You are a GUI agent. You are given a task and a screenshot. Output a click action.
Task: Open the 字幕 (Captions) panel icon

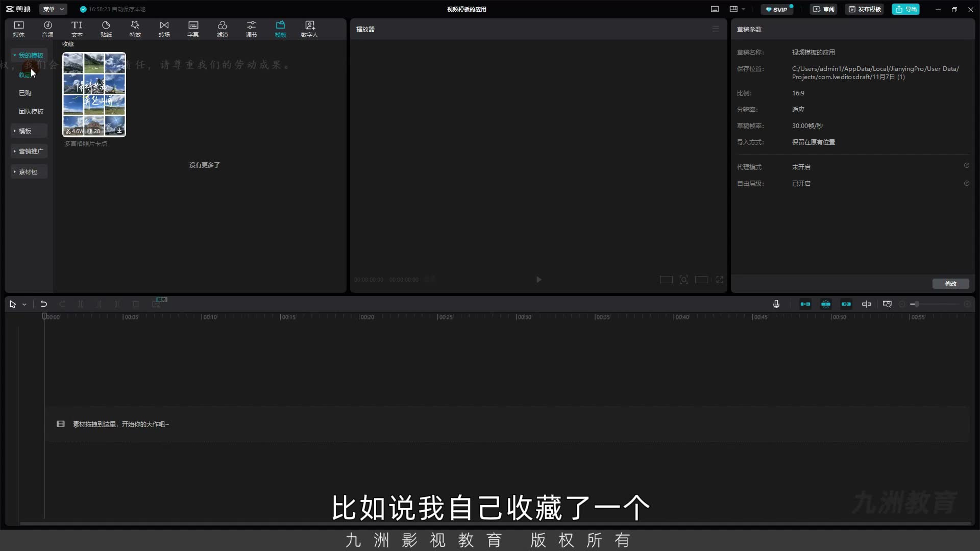tap(193, 29)
